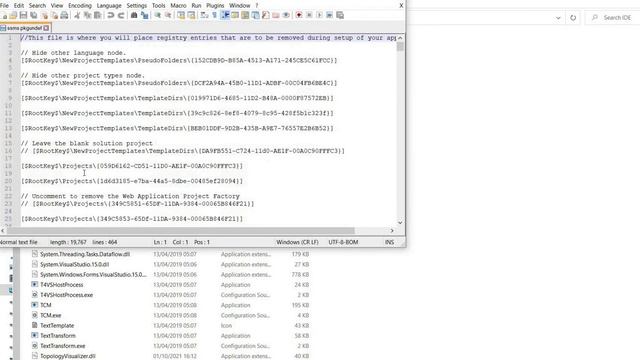Image resolution: width=640 pixels, height=360 pixels.
Task: Open Find with the binoculars icon
Action: click(134, 16)
